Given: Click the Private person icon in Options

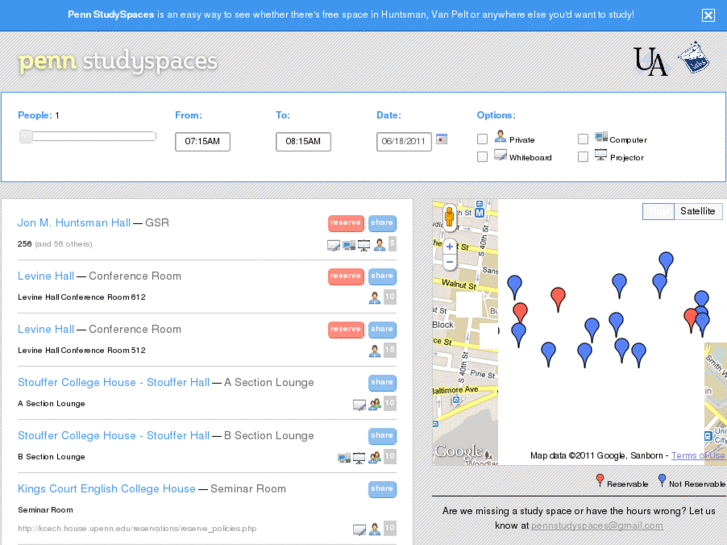Looking at the screenshot, I should click(x=500, y=136).
